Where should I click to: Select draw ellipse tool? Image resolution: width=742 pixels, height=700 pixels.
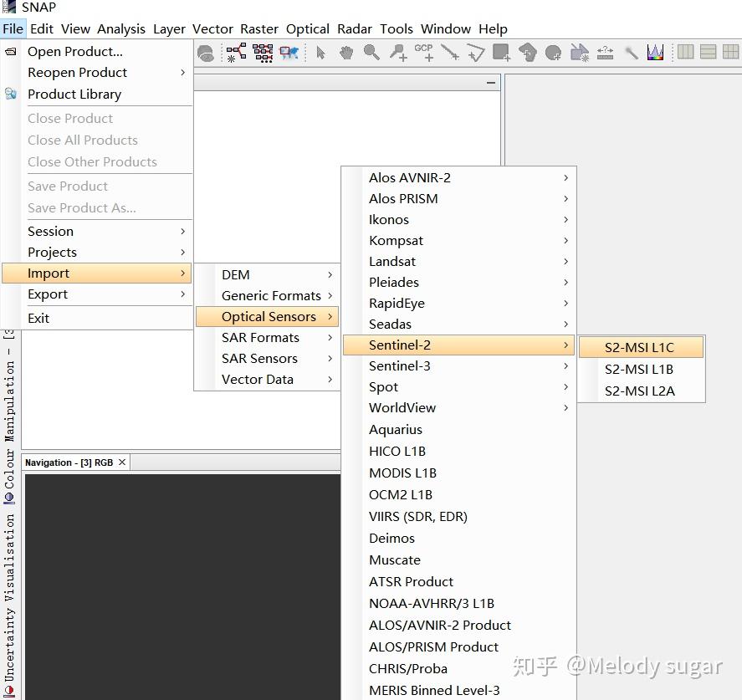pos(553,53)
